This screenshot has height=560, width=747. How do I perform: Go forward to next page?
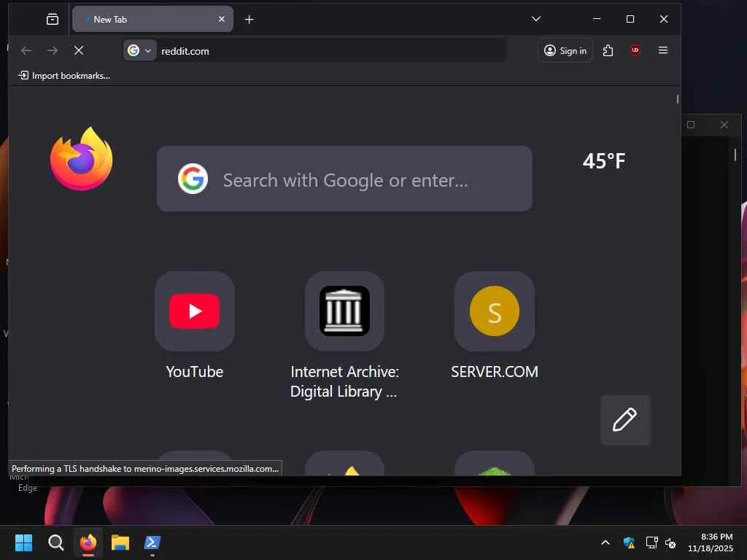tap(53, 50)
